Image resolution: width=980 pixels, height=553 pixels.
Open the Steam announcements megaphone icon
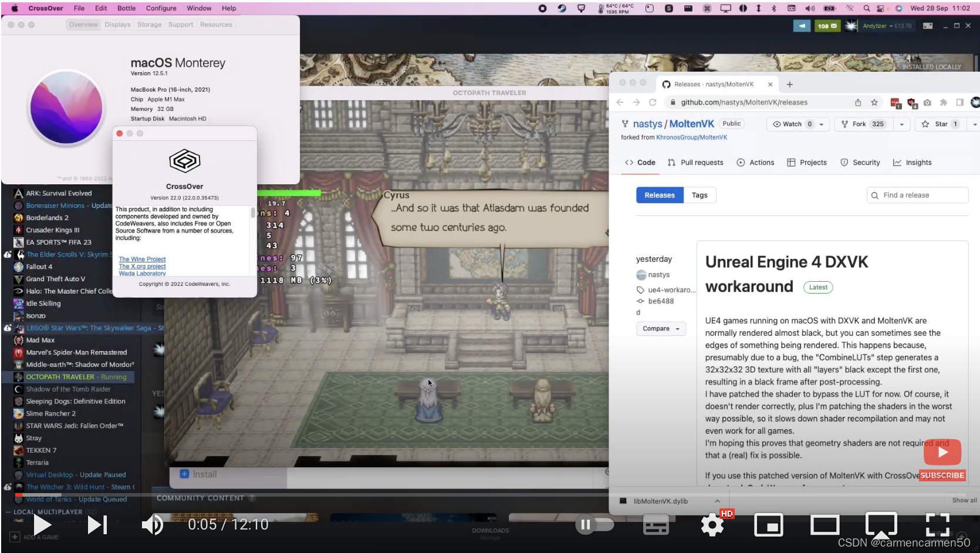(802, 26)
